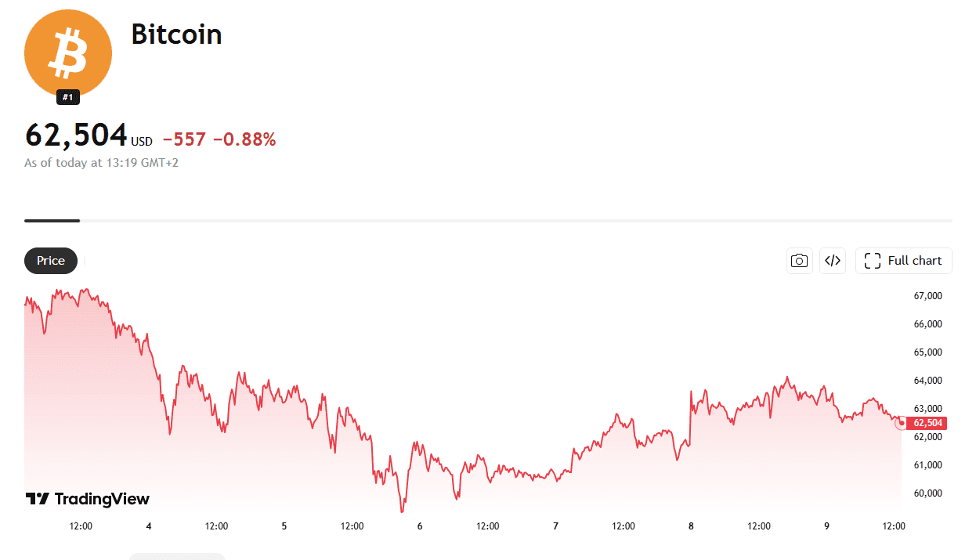Click the large 62,504 USD price

click(x=89, y=135)
